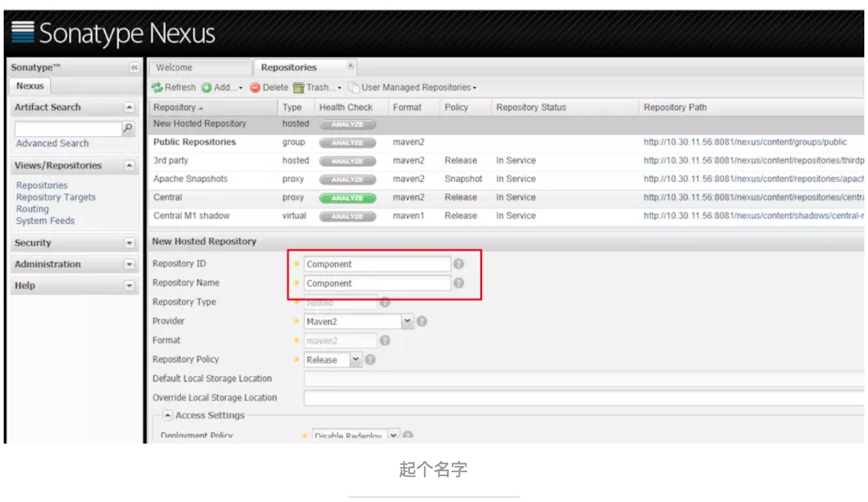The image size is (868, 502).
Task: Open the Provider Maven2 dropdown
Action: tap(408, 321)
